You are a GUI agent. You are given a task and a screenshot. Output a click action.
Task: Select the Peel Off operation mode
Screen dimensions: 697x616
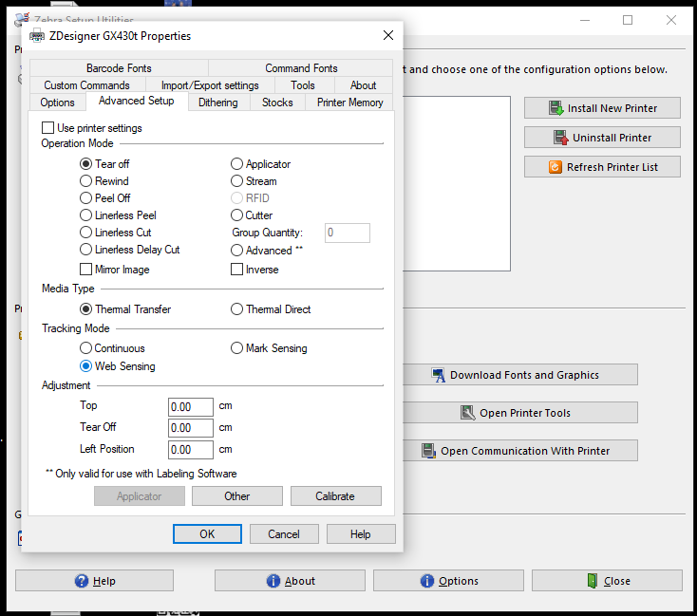click(86, 198)
